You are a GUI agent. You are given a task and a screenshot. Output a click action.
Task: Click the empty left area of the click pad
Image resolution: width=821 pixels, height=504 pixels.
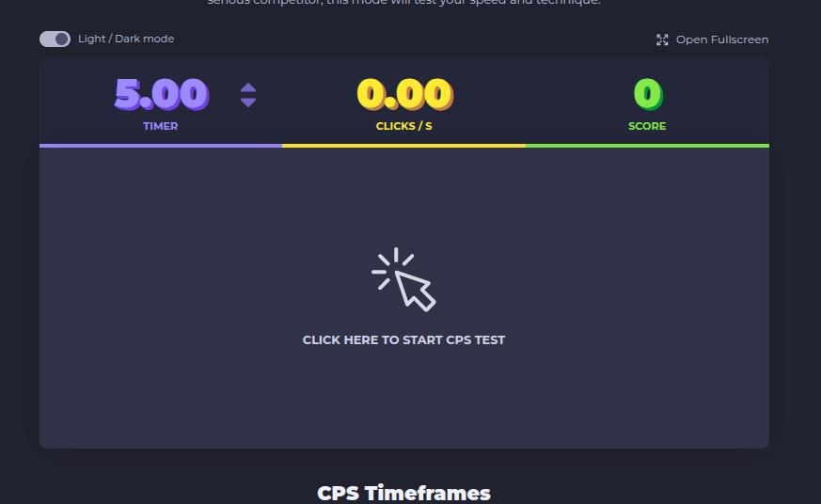pos(157,298)
